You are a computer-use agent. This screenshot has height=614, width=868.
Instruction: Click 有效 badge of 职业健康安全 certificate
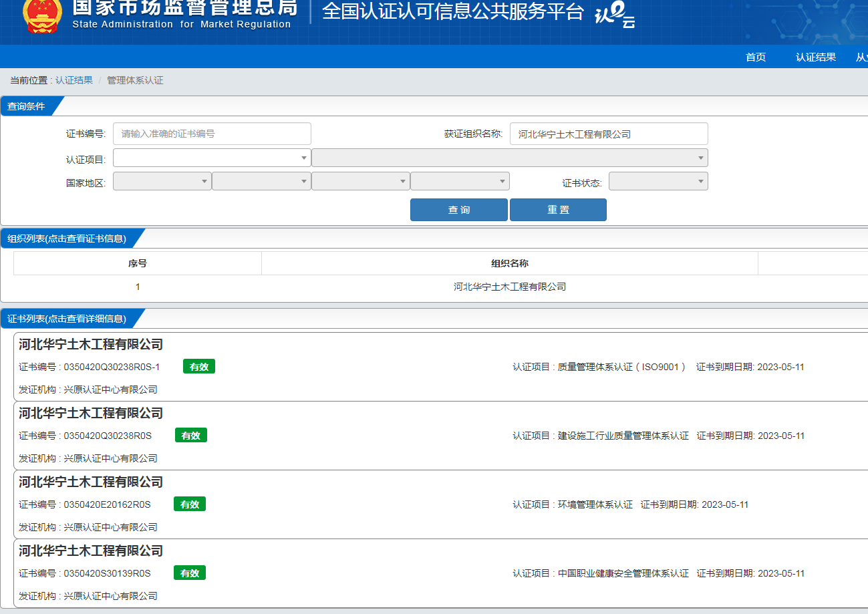point(190,573)
